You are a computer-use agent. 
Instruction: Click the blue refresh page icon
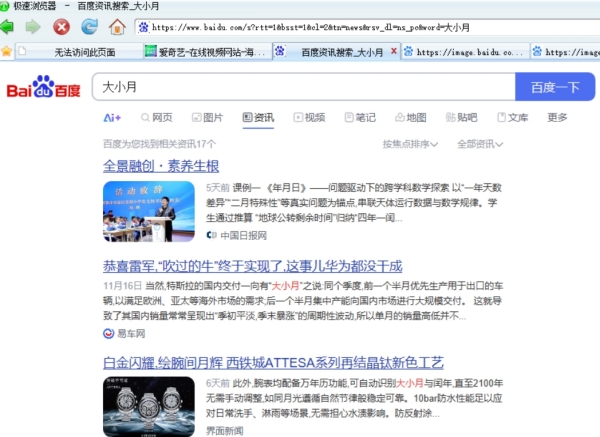click(90, 27)
